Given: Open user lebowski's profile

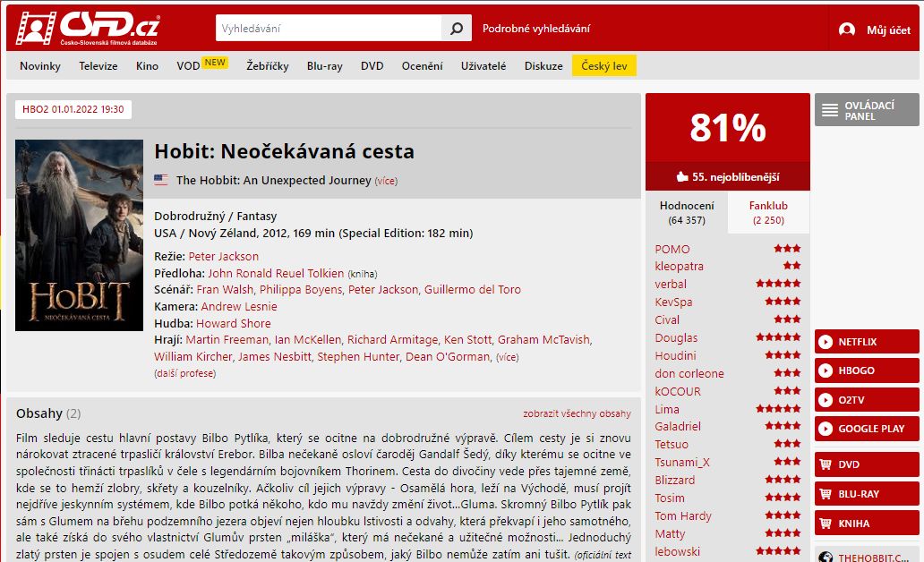Looking at the screenshot, I should pos(677,551).
